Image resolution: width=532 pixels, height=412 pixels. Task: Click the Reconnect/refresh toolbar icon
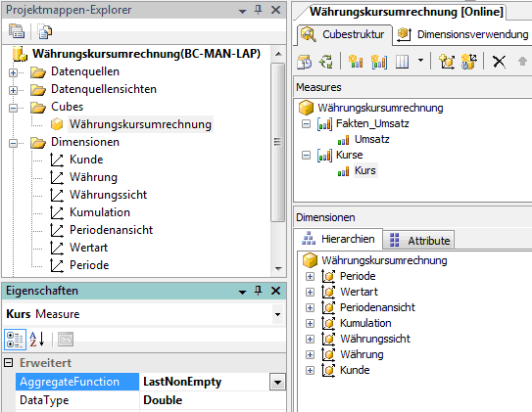326,62
